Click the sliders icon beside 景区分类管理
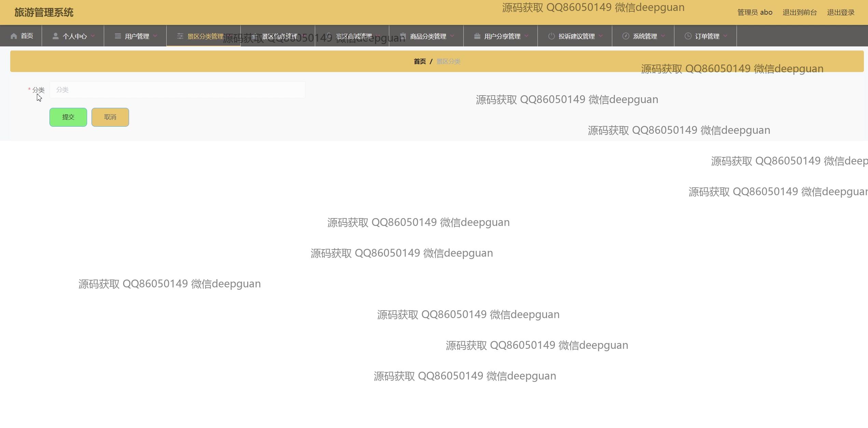Image resolution: width=868 pixels, height=428 pixels. [180, 36]
